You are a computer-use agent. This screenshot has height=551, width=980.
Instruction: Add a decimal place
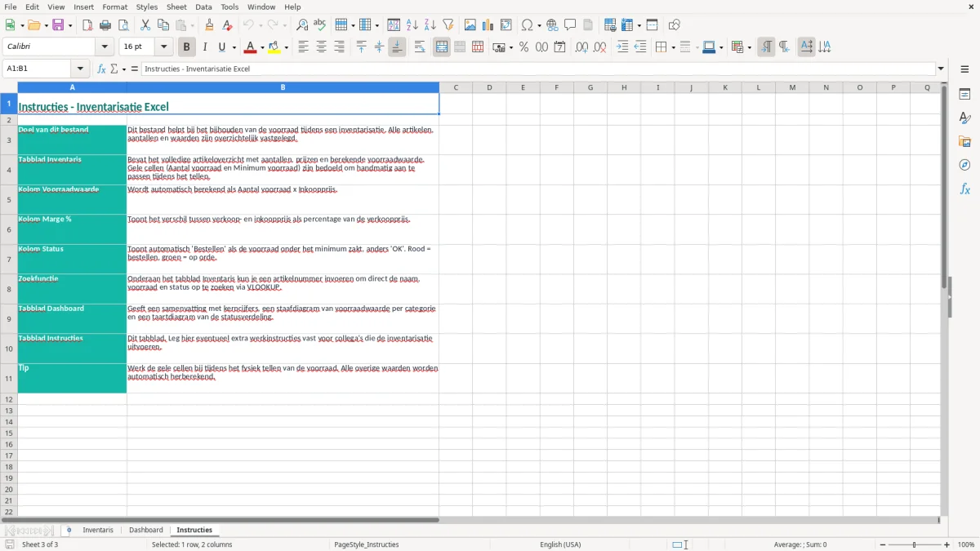click(581, 47)
